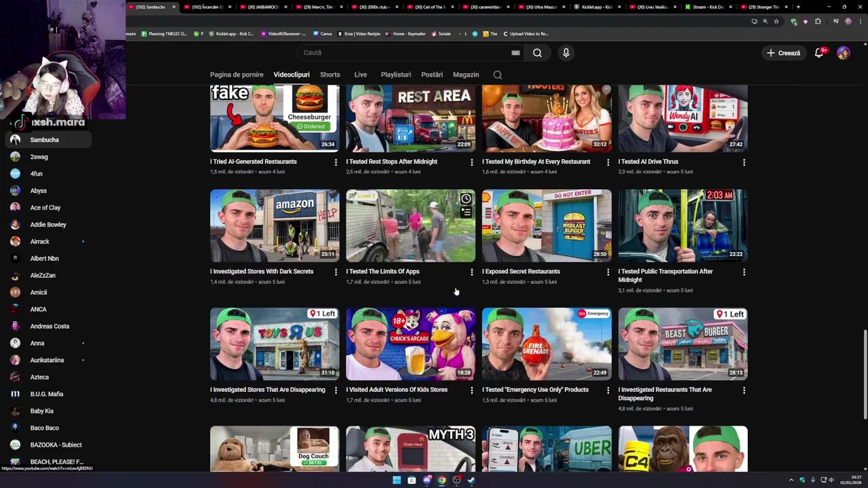Click the magnifier search button in search bar
The image size is (868, 488).
pyautogui.click(x=537, y=53)
